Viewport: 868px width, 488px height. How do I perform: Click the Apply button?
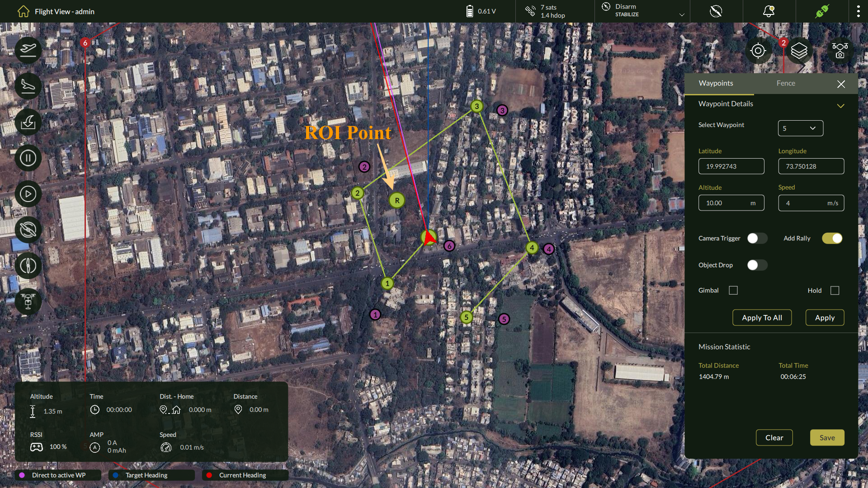click(x=825, y=318)
